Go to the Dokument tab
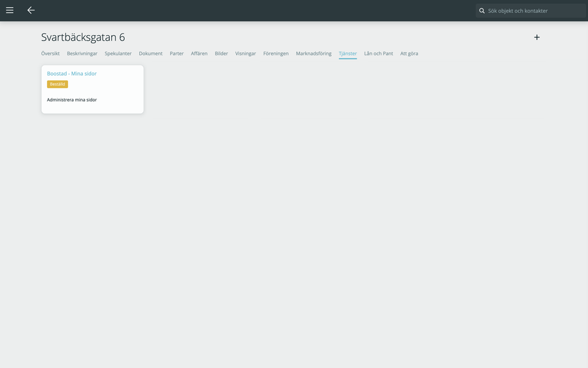Image resolution: width=588 pixels, height=368 pixels. tap(151, 54)
